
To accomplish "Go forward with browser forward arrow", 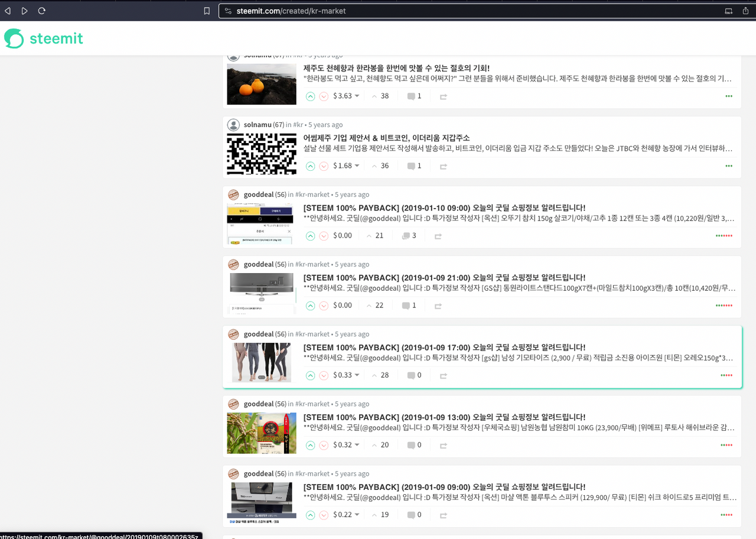I will 24,11.
